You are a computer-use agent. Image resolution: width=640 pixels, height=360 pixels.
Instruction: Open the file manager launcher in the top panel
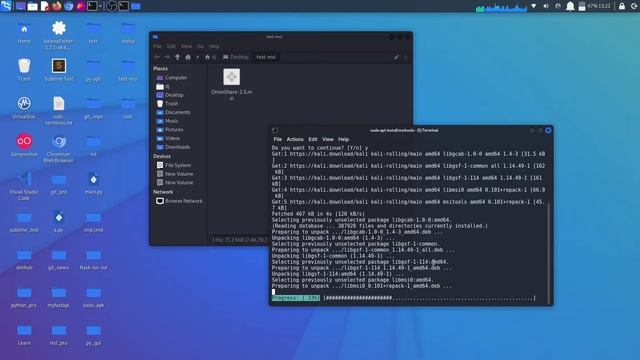point(32,6)
